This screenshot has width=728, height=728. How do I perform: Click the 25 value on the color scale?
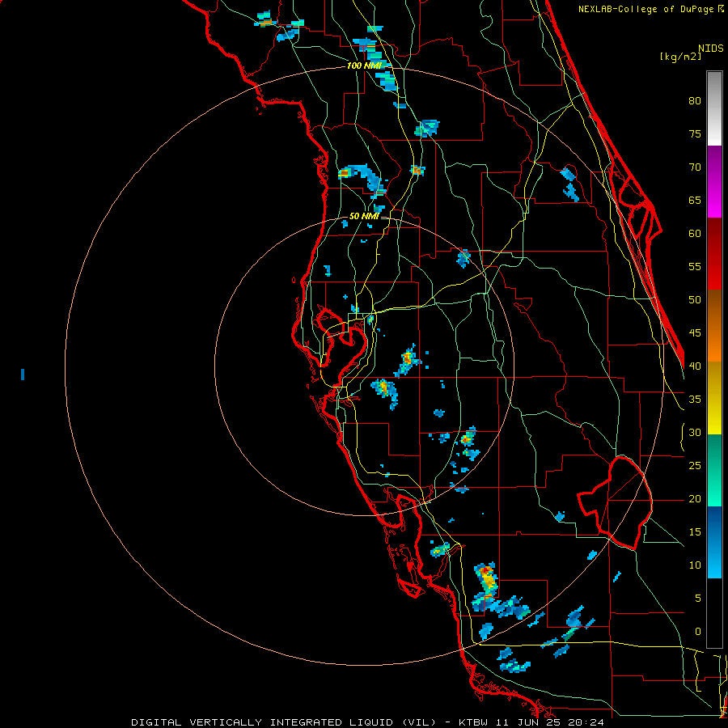tap(695, 466)
